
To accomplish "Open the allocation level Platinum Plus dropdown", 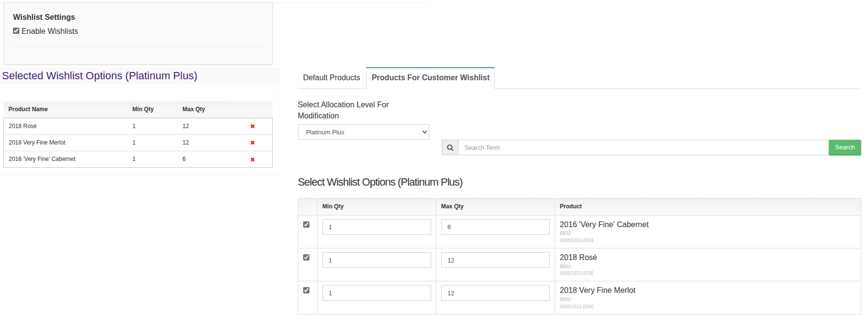I will click(363, 132).
